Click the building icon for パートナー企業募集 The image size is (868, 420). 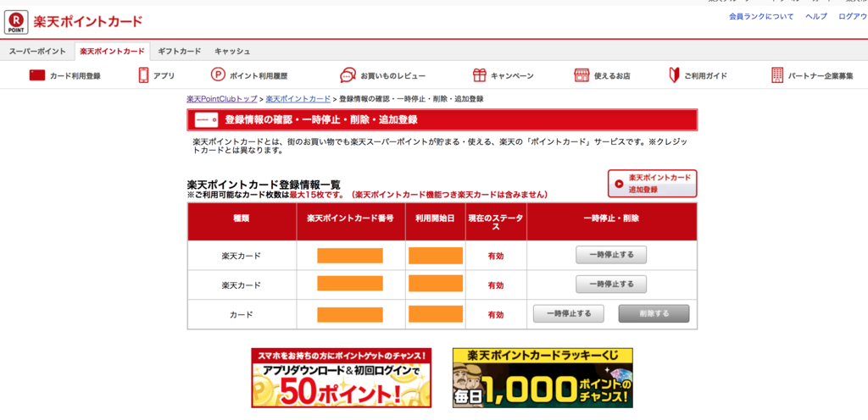pos(777,75)
